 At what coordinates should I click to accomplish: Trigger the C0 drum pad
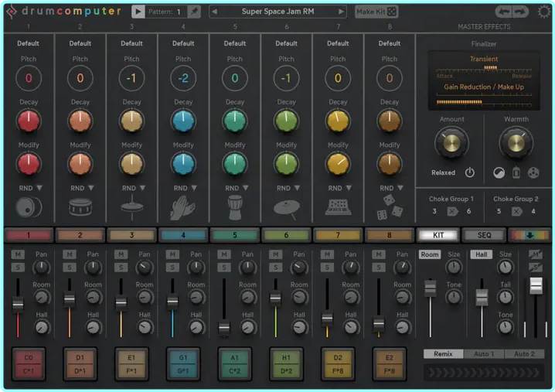[x=29, y=364]
